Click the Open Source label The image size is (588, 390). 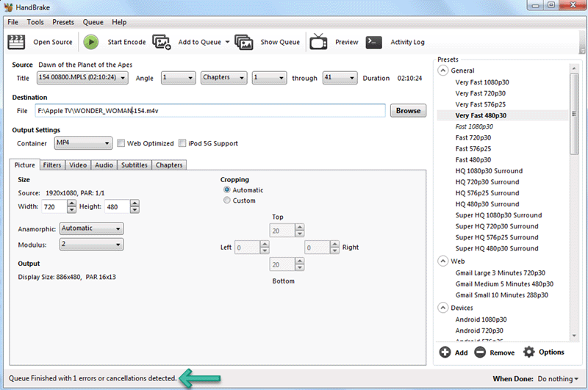(53, 42)
